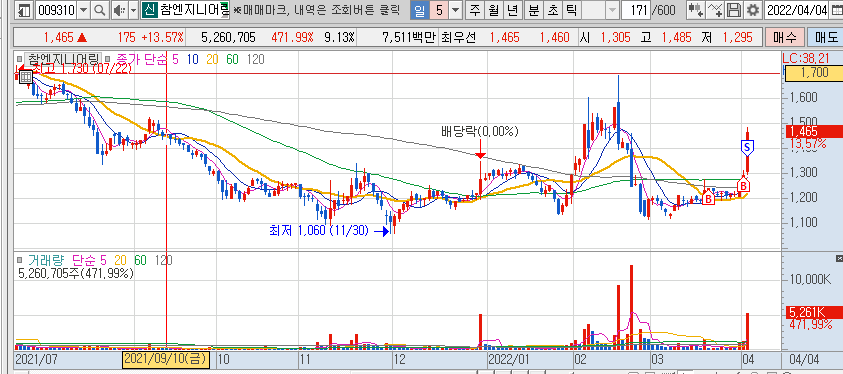Click the 60-day moving average legend label
Viewport: 843px width, 374px height.
point(232,59)
